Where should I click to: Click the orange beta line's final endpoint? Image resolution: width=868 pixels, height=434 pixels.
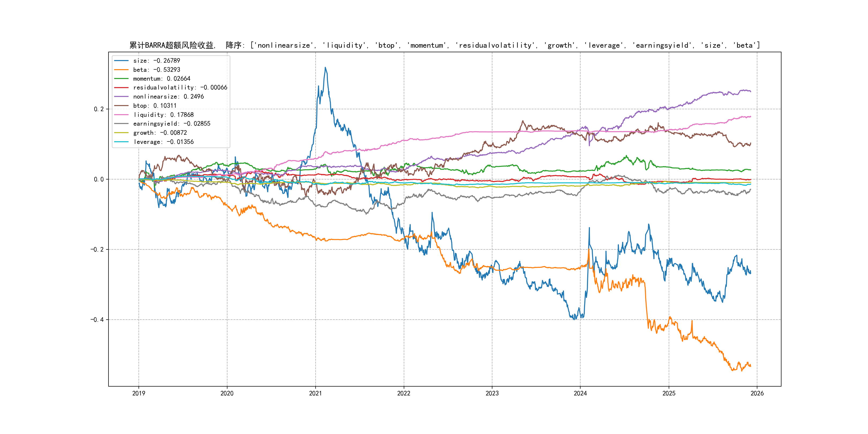pyautogui.click(x=750, y=366)
